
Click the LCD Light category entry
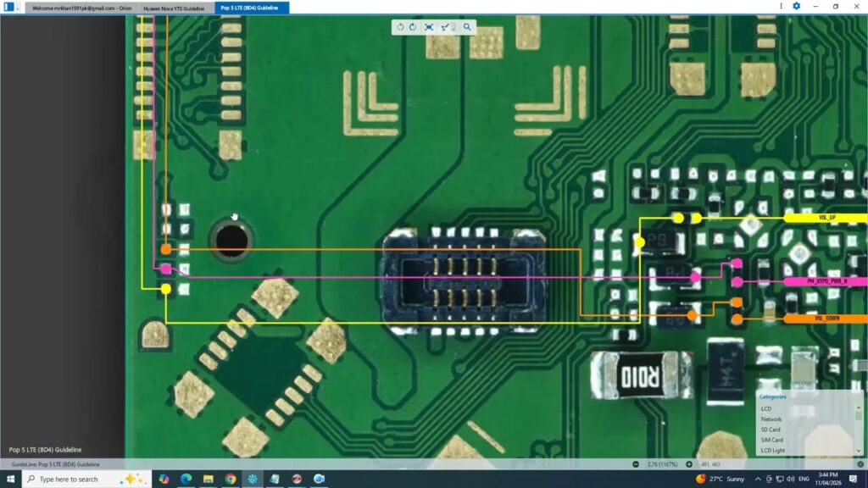(x=773, y=450)
